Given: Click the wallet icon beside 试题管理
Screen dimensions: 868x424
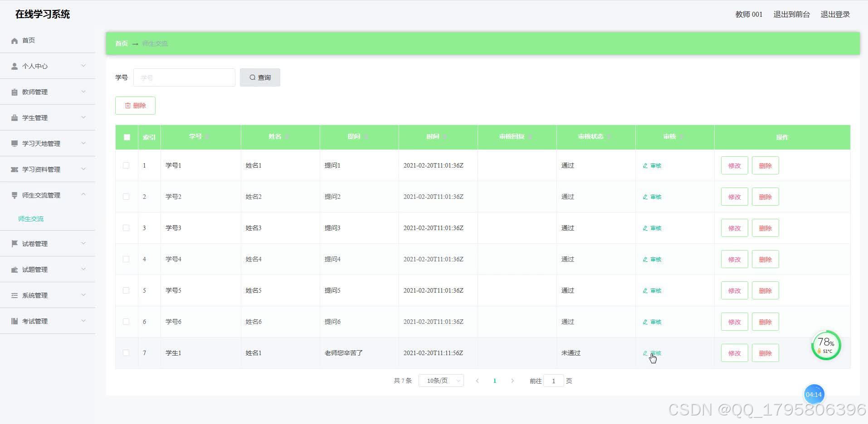Looking at the screenshot, I should 15,270.
